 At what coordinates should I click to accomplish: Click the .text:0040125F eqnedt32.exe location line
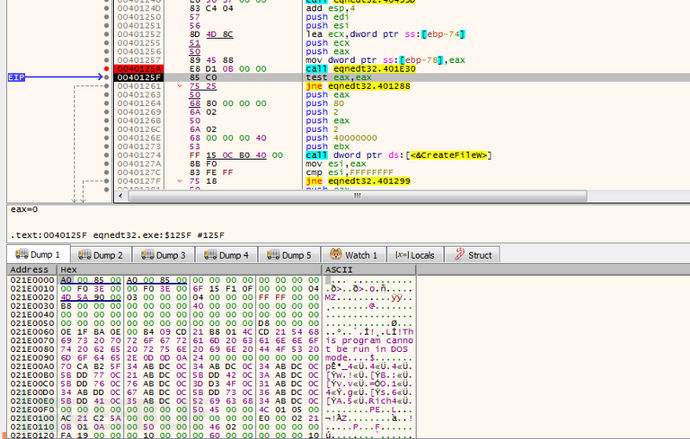tap(117, 235)
